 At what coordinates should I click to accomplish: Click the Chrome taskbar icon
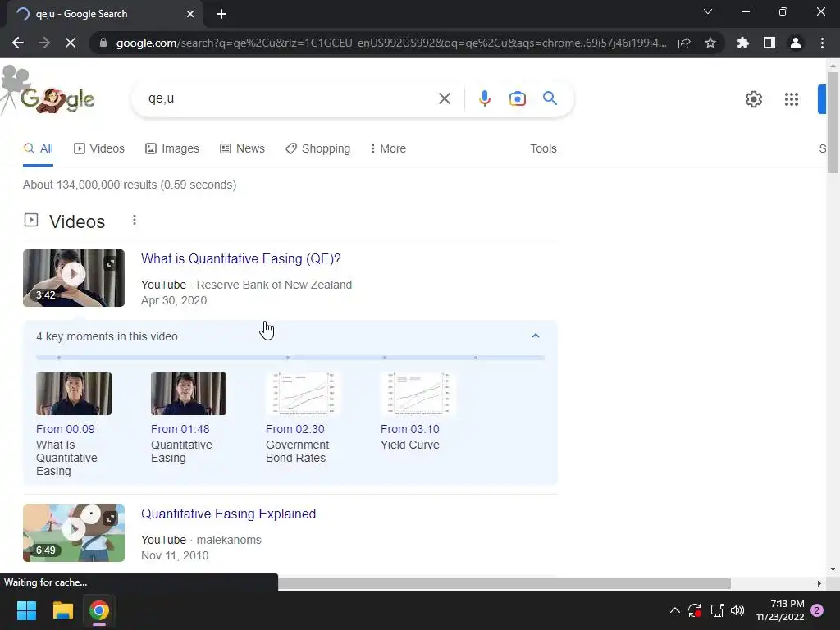tap(99, 610)
